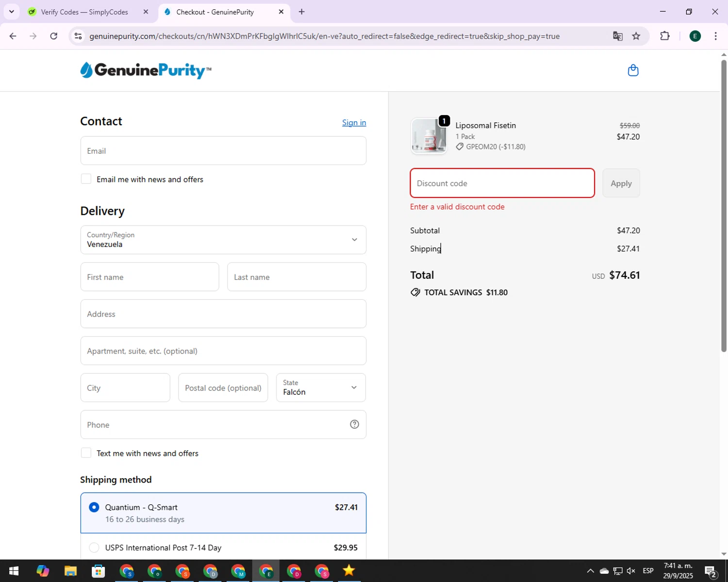Click the phone field help question icon
728x582 pixels.
(x=354, y=424)
